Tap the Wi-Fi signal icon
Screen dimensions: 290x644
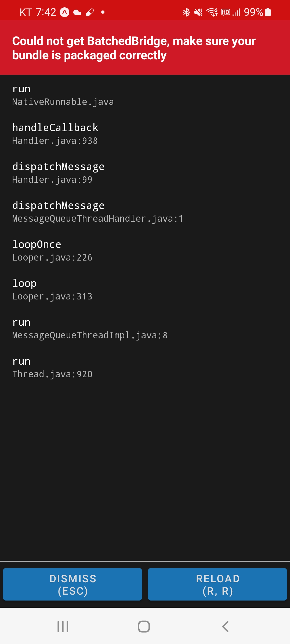(x=212, y=12)
